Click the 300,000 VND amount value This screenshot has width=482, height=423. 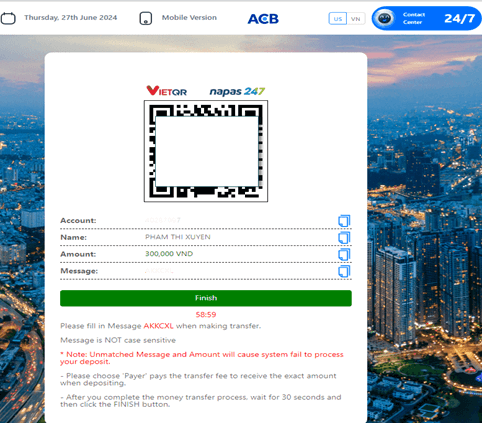169,254
